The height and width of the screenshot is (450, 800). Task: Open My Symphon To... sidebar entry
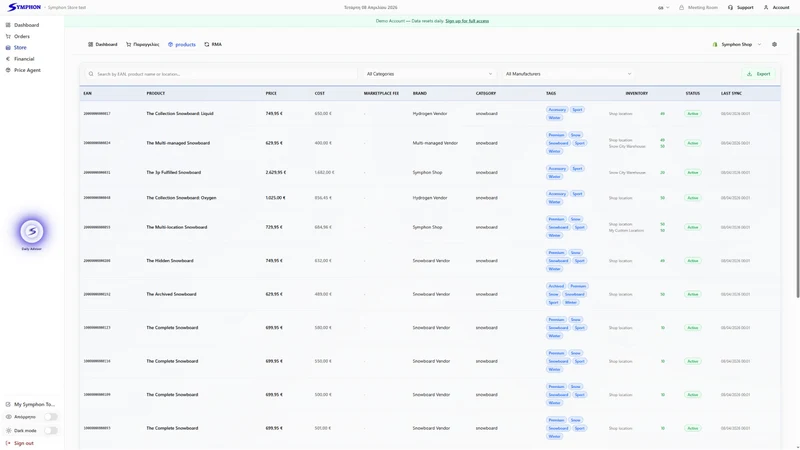click(31, 404)
